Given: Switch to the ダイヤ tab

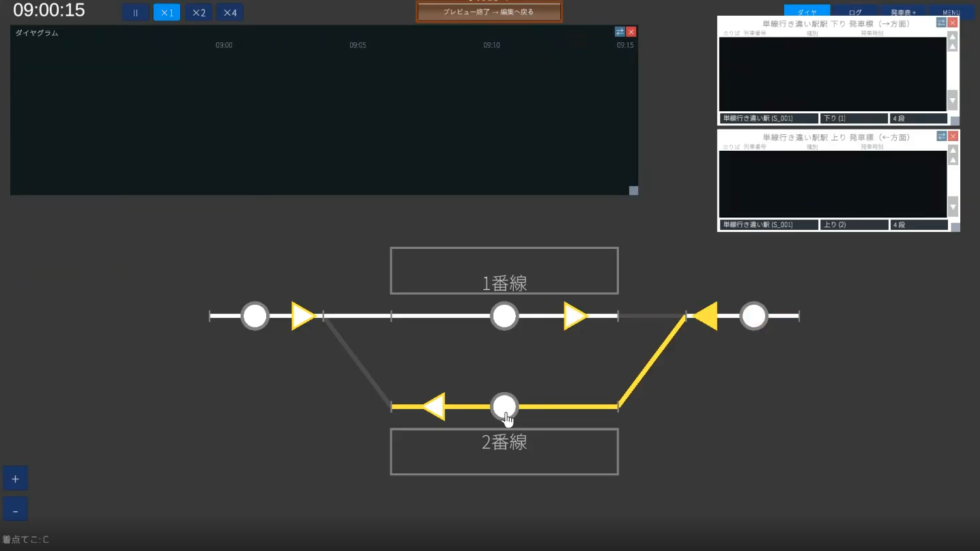Looking at the screenshot, I should (807, 12).
